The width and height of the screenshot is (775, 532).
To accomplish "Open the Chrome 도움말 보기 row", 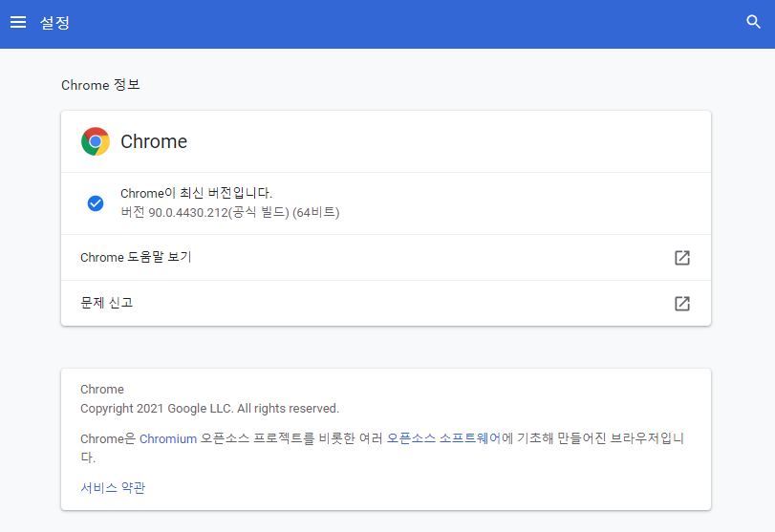I will click(386, 257).
